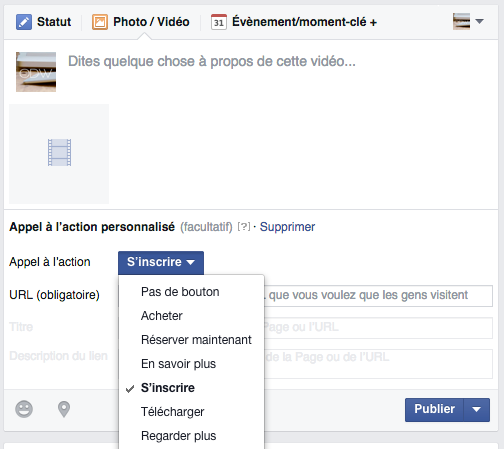Click the location pin icon
504x449 pixels.
tap(64, 409)
